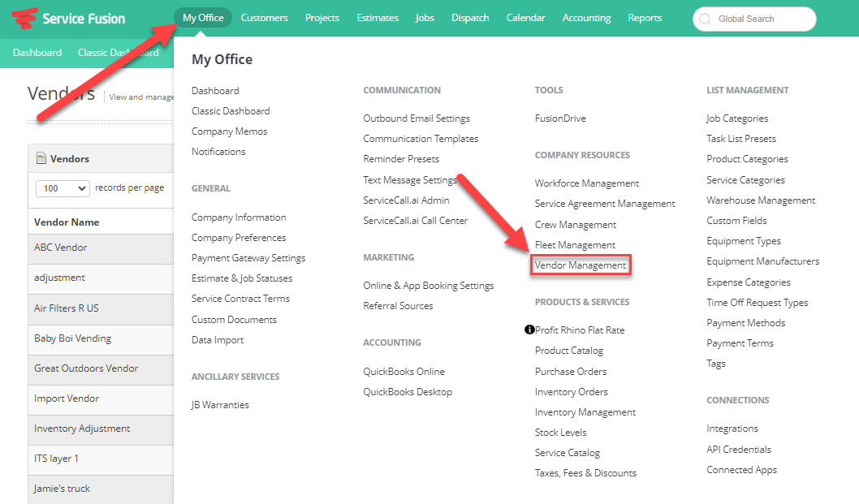Open Taxes, Fees & Discounts
The height and width of the screenshot is (504, 859).
(x=585, y=473)
